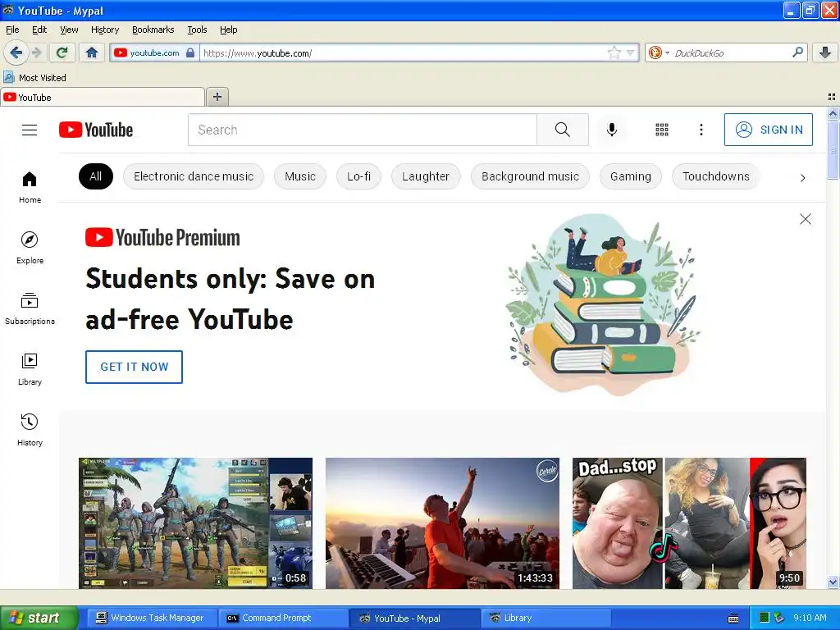840x630 pixels.
Task: Open the History menu
Action: (x=104, y=30)
